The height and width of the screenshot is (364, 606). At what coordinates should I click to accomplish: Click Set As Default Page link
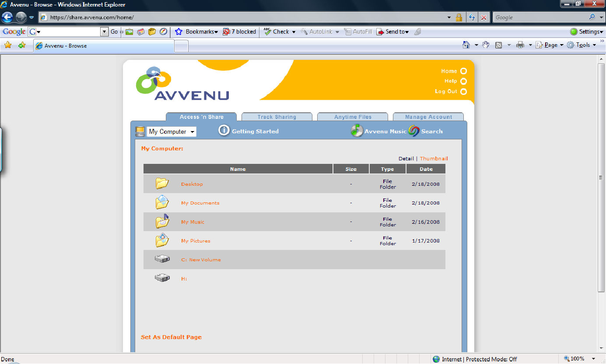171,337
